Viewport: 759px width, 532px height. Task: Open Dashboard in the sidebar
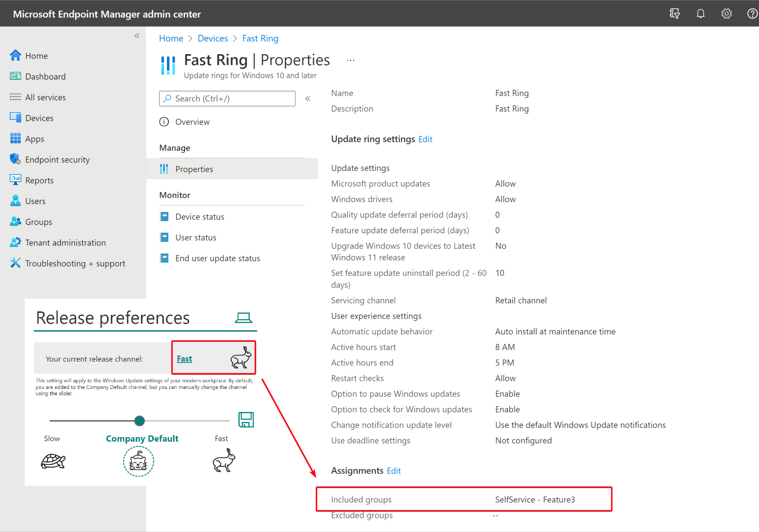click(45, 76)
